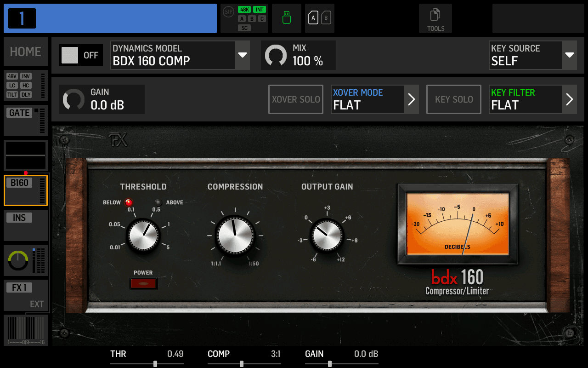Image resolution: width=588 pixels, height=368 pixels.
Task: Click the DYNAMICS MODEL BDX 160 COMP field
Action: click(173, 55)
